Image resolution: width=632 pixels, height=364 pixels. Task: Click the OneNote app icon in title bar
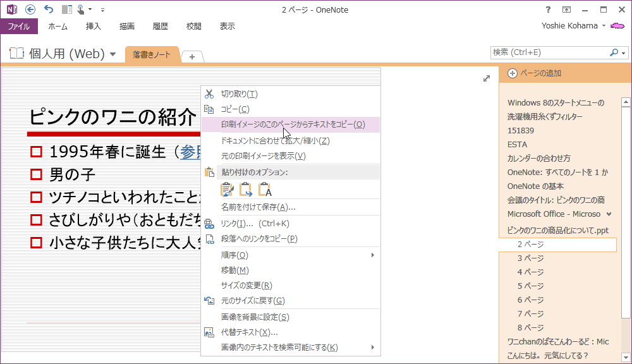pos(12,9)
